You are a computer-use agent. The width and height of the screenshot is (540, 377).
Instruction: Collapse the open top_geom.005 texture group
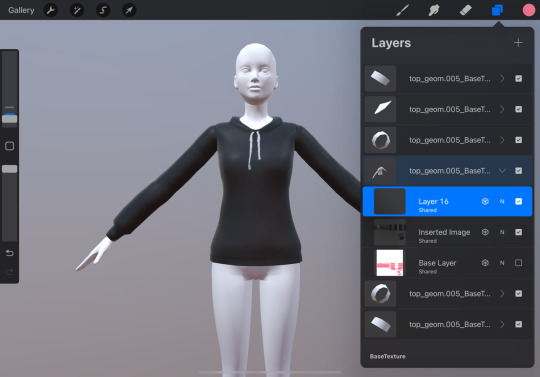coord(502,171)
